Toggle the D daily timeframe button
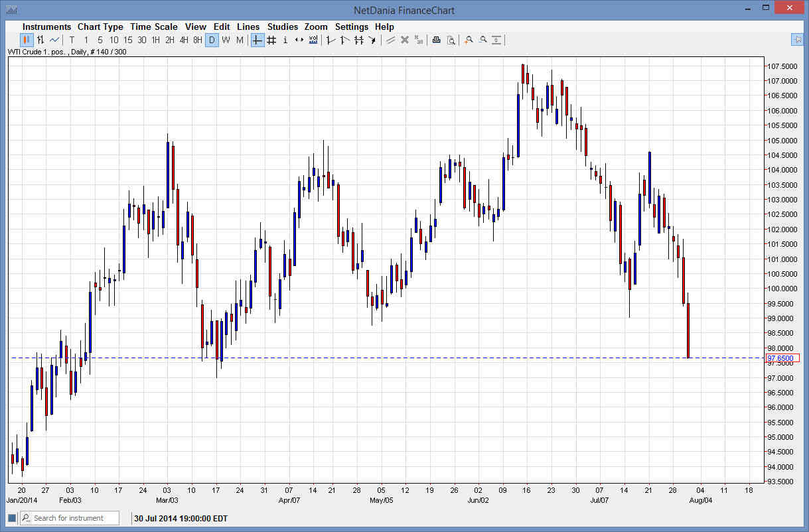 [212, 40]
